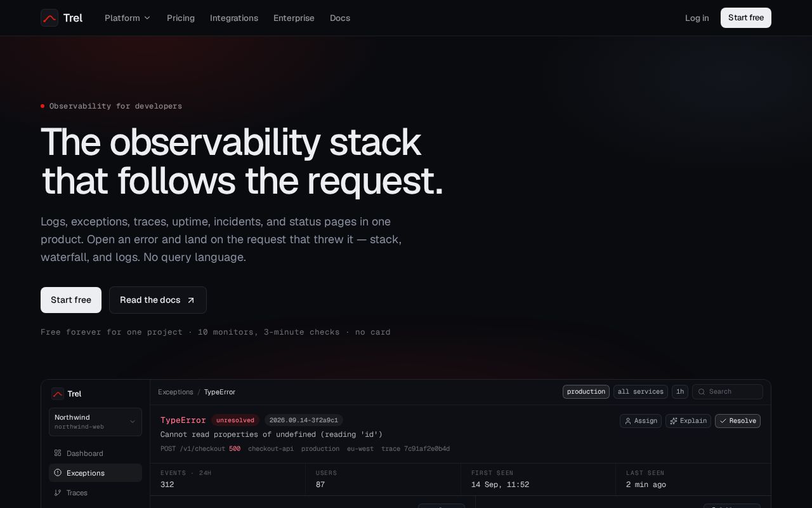Open Docs in the top navigation

pos(340,18)
